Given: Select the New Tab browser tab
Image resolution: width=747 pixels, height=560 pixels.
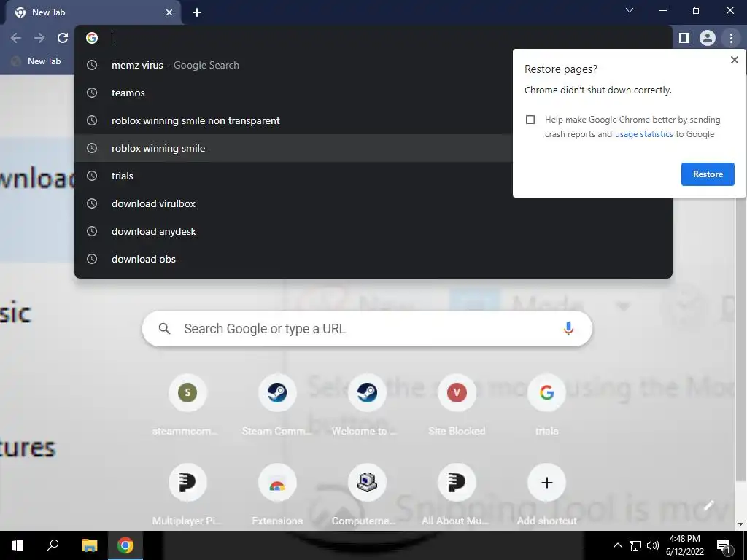Looking at the screenshot, I should coord(93,12).
